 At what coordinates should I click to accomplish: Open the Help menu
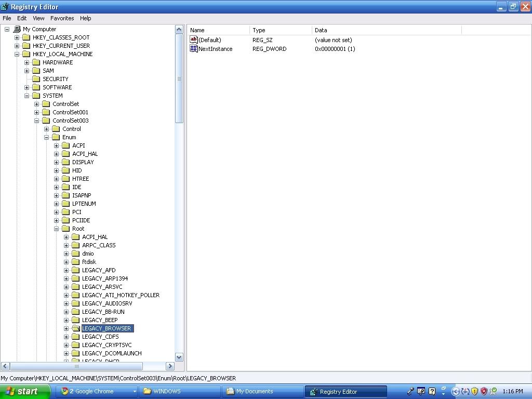coord(86,18)
